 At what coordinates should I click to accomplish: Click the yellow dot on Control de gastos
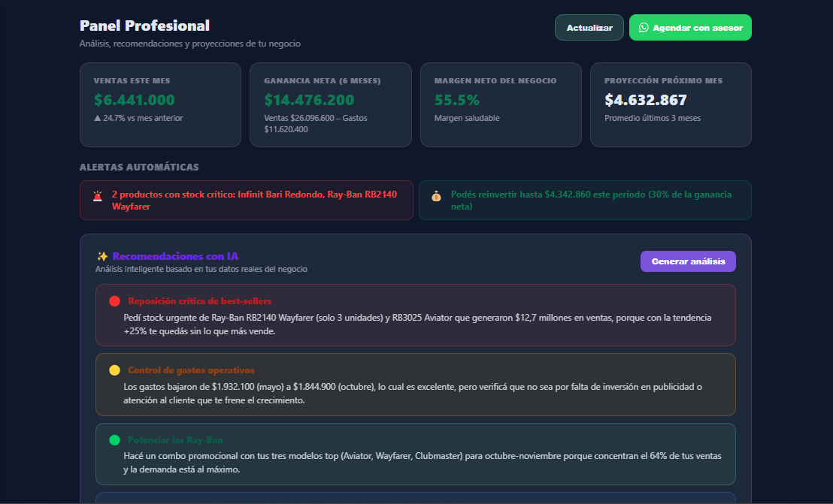click(114, 370)
